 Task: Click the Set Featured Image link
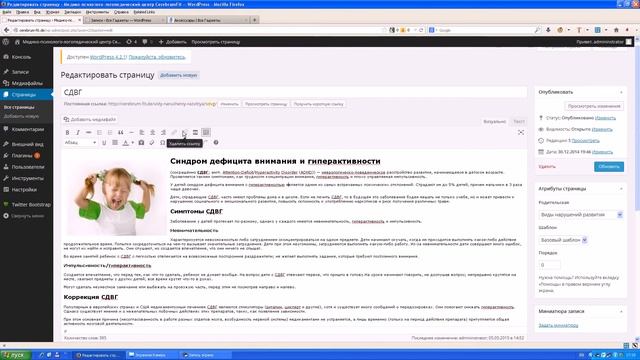(558, 325)
